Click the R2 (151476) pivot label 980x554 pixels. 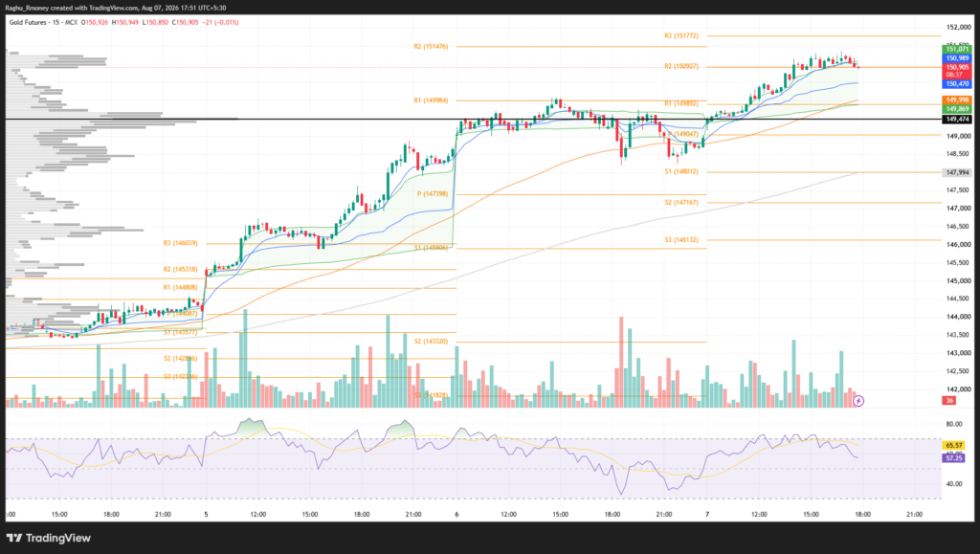(x=431, y=47)
